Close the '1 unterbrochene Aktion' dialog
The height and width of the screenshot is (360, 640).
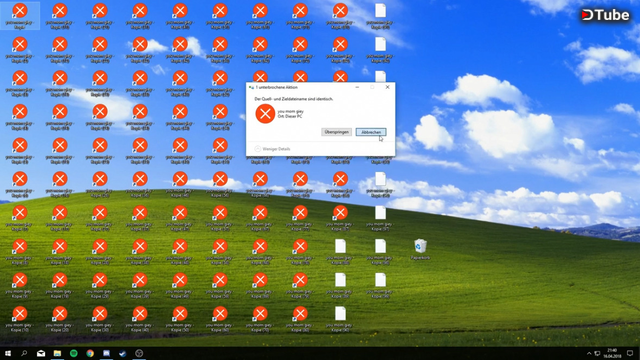tap(387, 87)
